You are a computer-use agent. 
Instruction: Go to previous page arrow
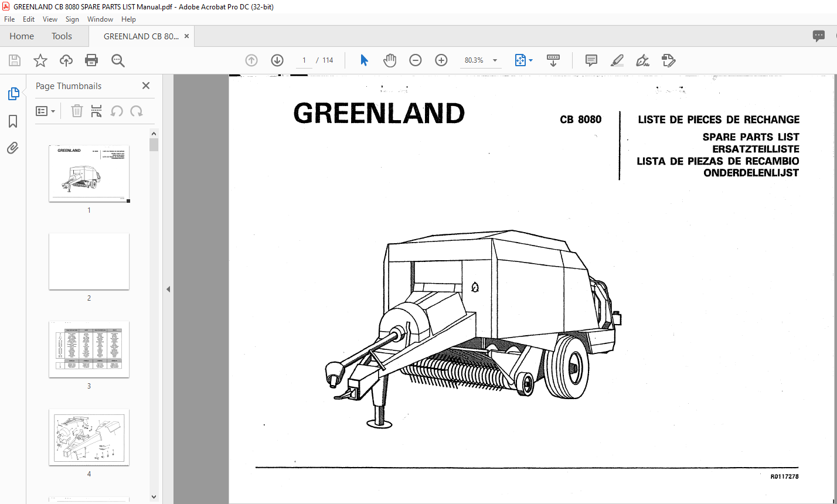[251, 60]
